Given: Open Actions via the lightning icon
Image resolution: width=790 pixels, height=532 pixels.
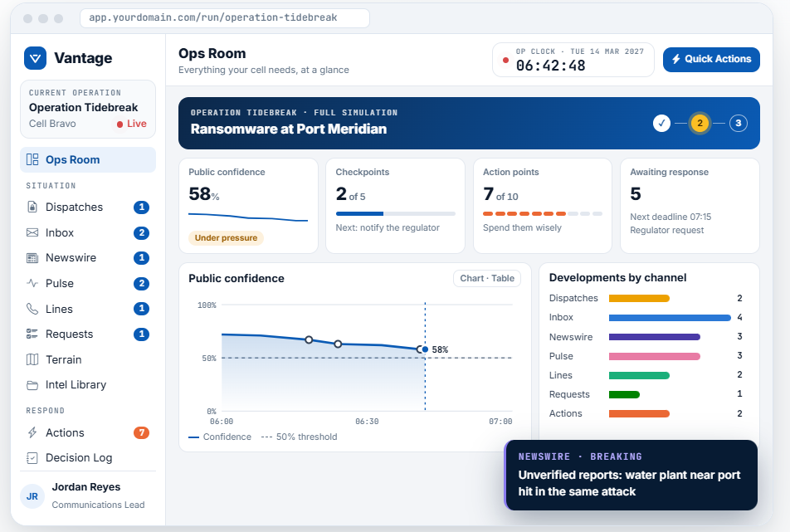Looking at the screenshot, I should [32, 432].
